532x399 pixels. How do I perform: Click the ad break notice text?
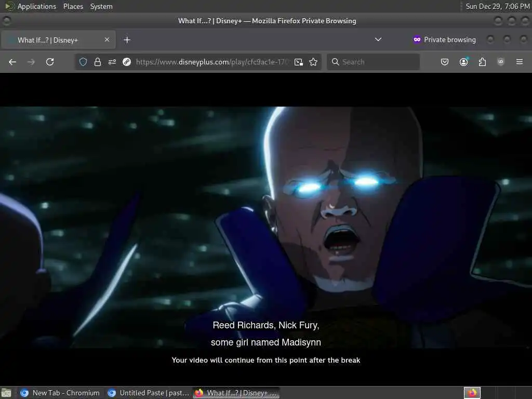pyautogui.click(x=266, y=360)
